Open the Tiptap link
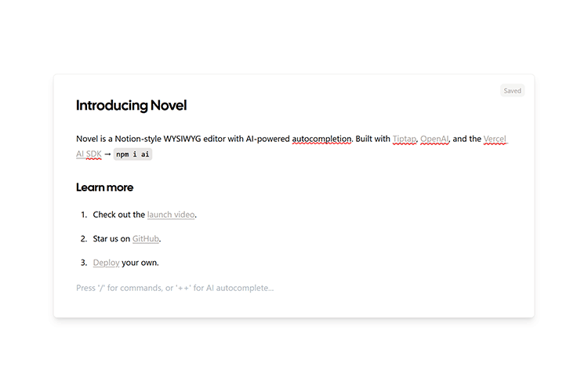 (x=405, y=139)
